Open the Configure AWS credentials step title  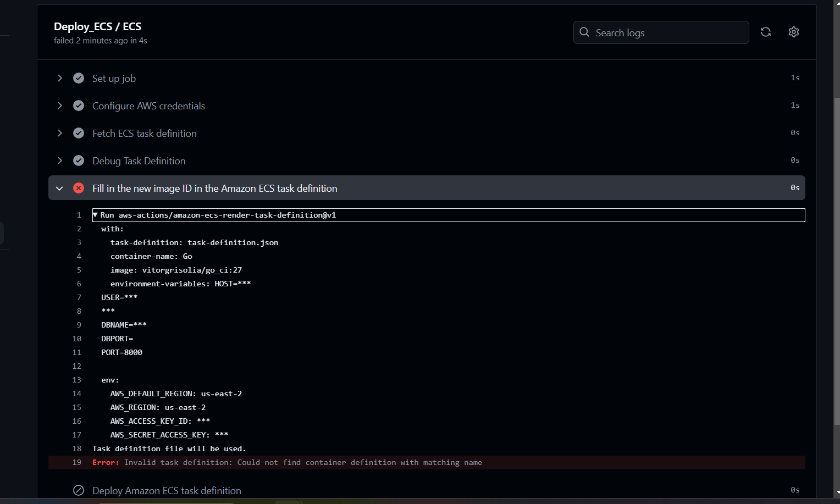click(x=148, y=106)
